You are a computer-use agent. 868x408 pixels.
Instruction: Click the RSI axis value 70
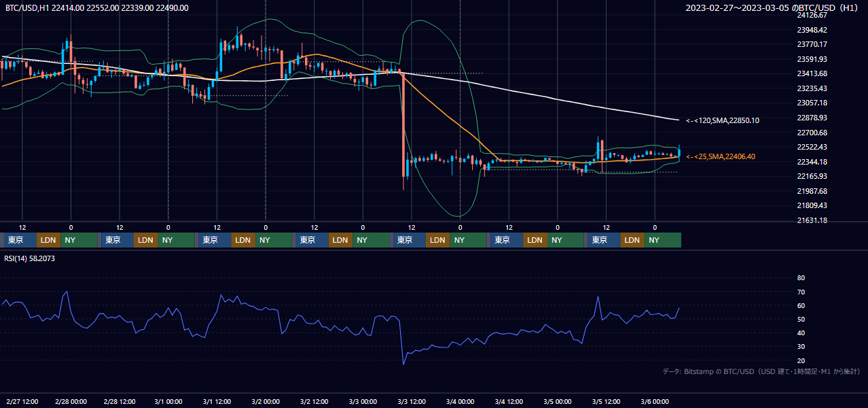tap(801, 292)
